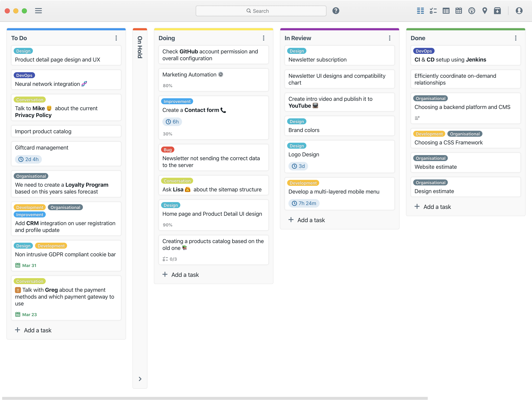Add a task in the Done column
This screenshot has height=402, width=532.
(433, 207)
